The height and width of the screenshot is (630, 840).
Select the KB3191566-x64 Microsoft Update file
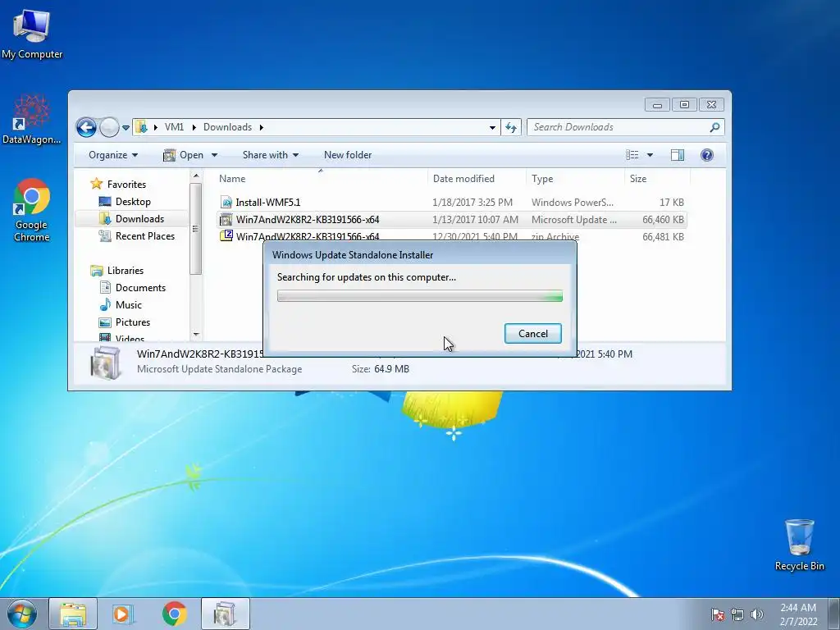[x=452, y=220]
